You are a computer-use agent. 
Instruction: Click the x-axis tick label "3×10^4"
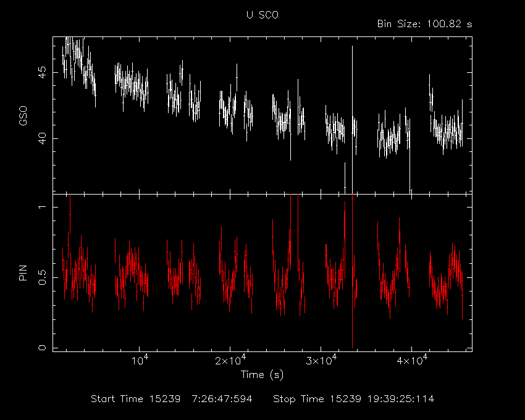click(x=321, y=360)
